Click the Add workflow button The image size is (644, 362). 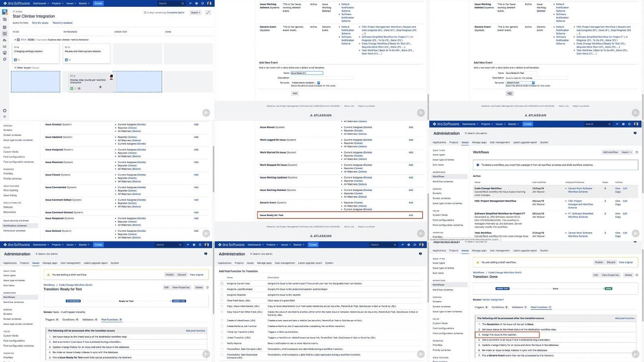pos(610,152)
